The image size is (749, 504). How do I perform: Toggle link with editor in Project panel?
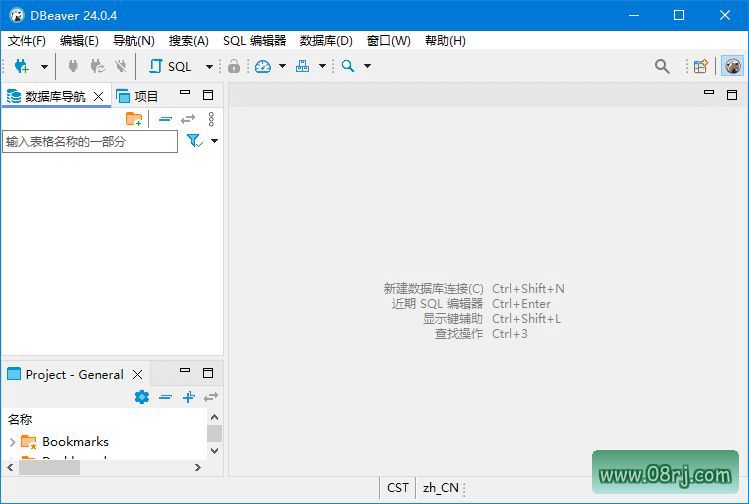point(211,397)
